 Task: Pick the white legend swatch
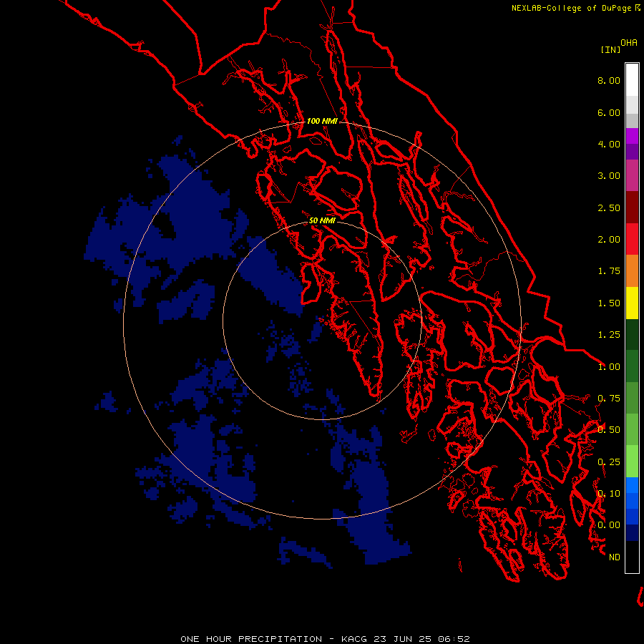(x=632, y=79)
